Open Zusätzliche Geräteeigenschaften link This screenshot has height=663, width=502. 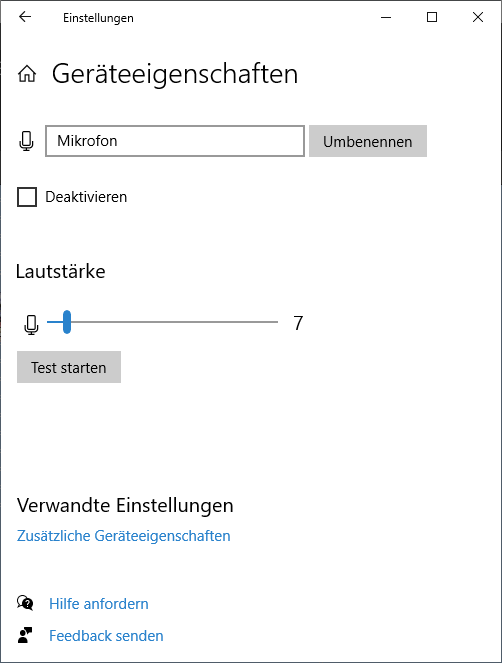(x=123, y=536)
